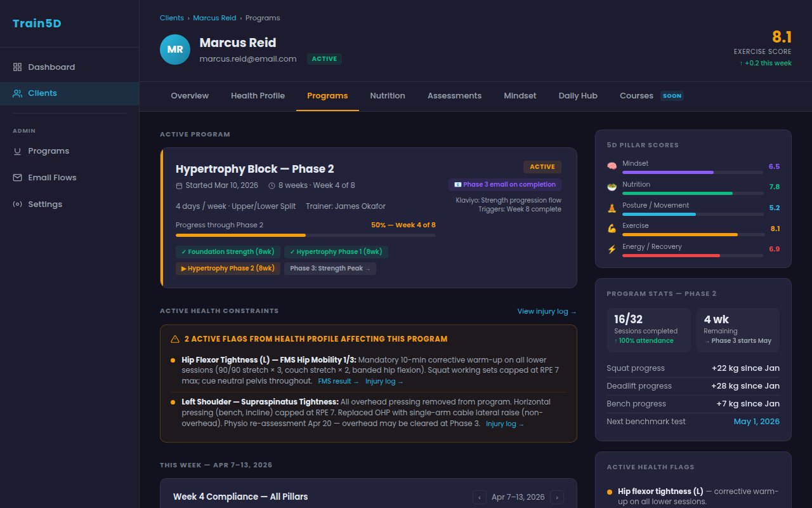Switch to the Overview tab
The width and height of the screenshot is (812, 508).
point(190,96)
